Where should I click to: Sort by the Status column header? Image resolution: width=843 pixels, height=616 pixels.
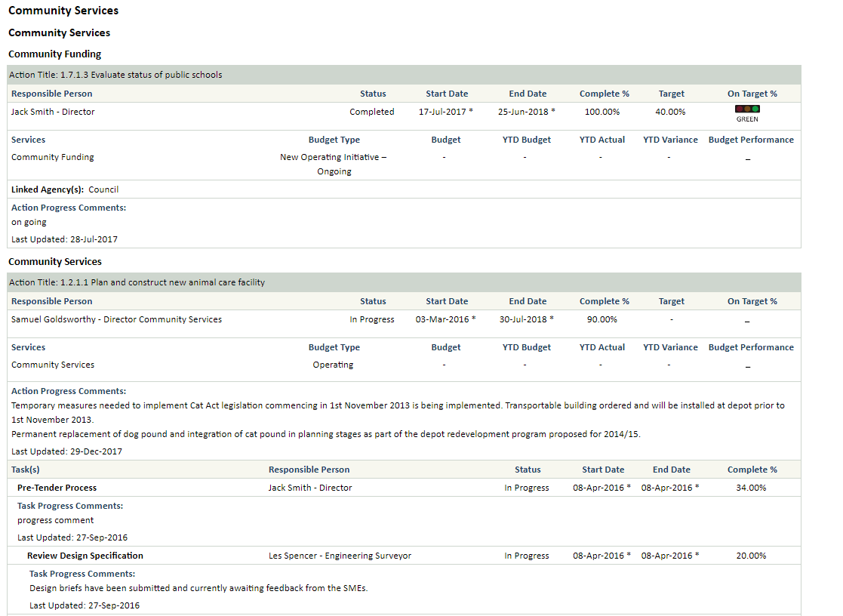point(373,93)
